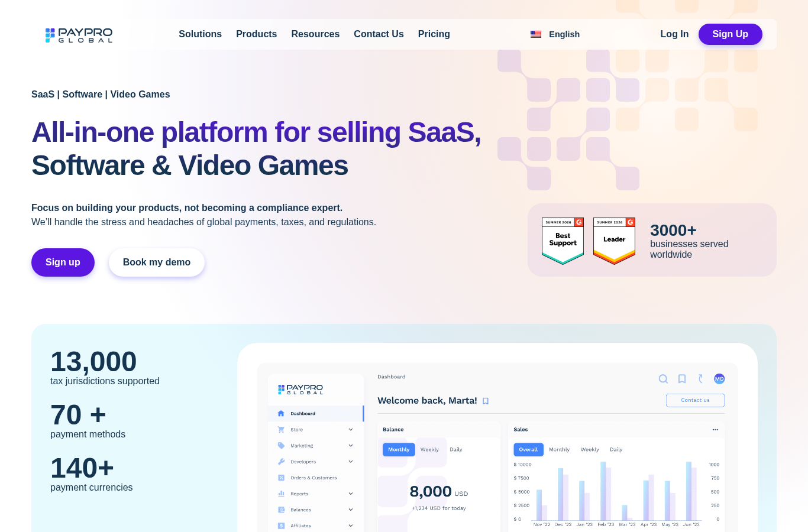Open the English language selector
Viewport: 808px width, 532px height.
pyautogui.click(x=555, y=34)
